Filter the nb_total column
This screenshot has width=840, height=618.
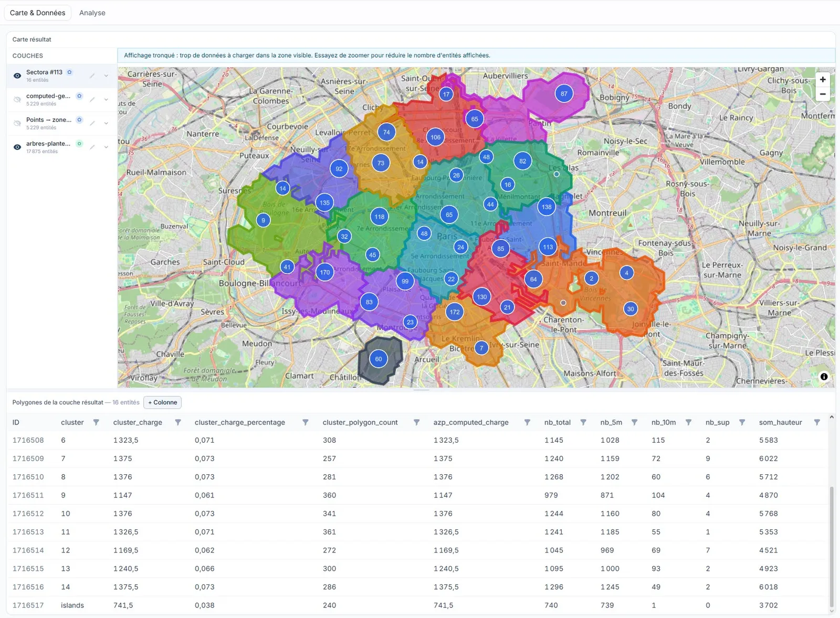tap(583, 422)
